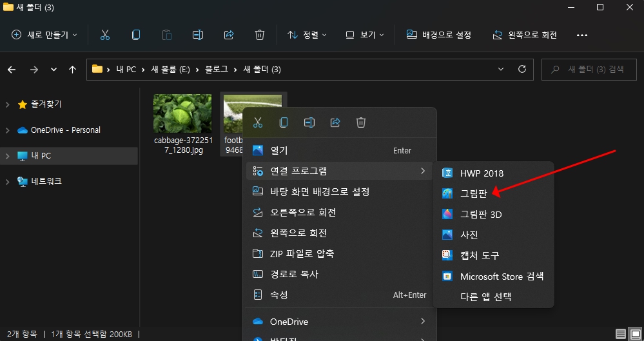644x341 pixels.
Task: Click 새 볼륨 (E:) breadcrumb
Action: (170, 70)
